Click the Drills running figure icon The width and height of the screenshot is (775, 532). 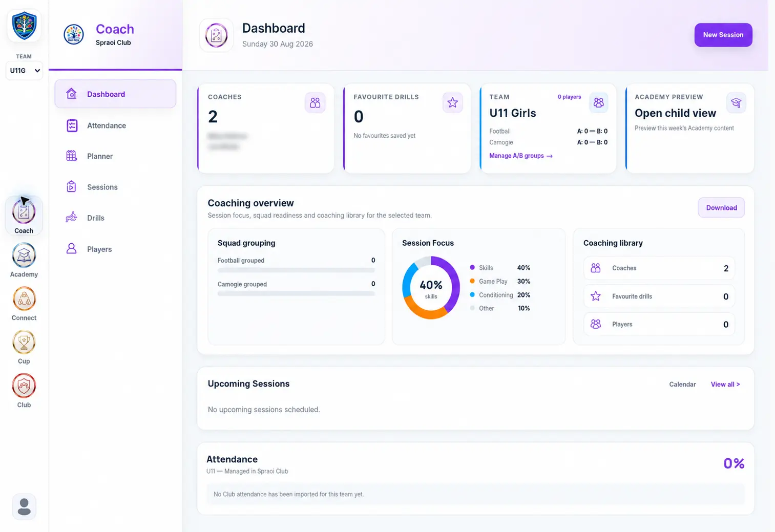click(x=72, y=218)
